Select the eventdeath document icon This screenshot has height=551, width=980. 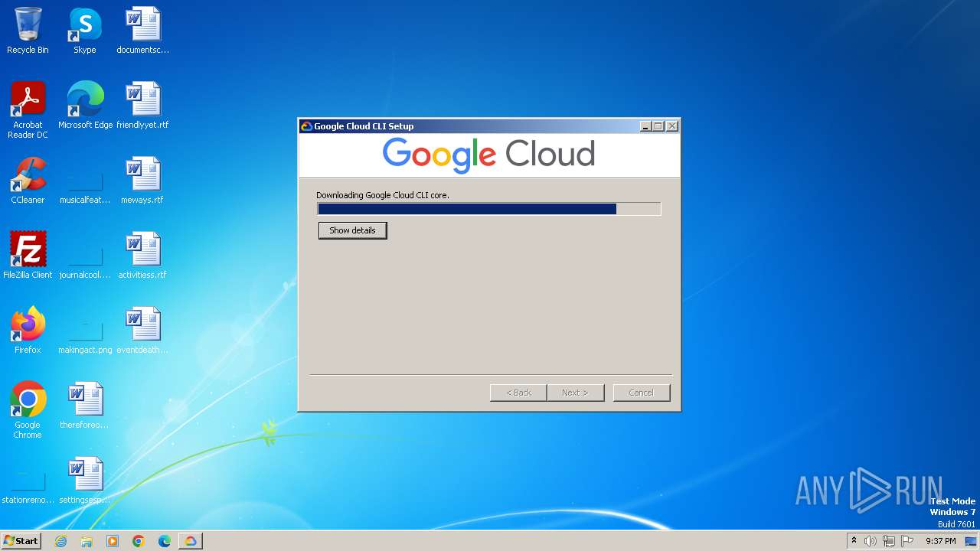[142, 331]
